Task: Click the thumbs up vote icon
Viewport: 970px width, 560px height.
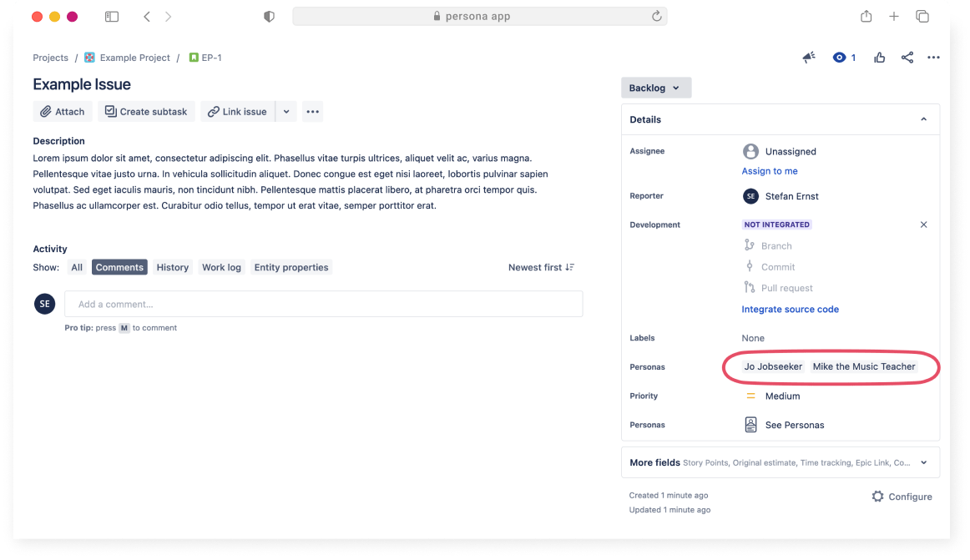Action: pos(879,58)
